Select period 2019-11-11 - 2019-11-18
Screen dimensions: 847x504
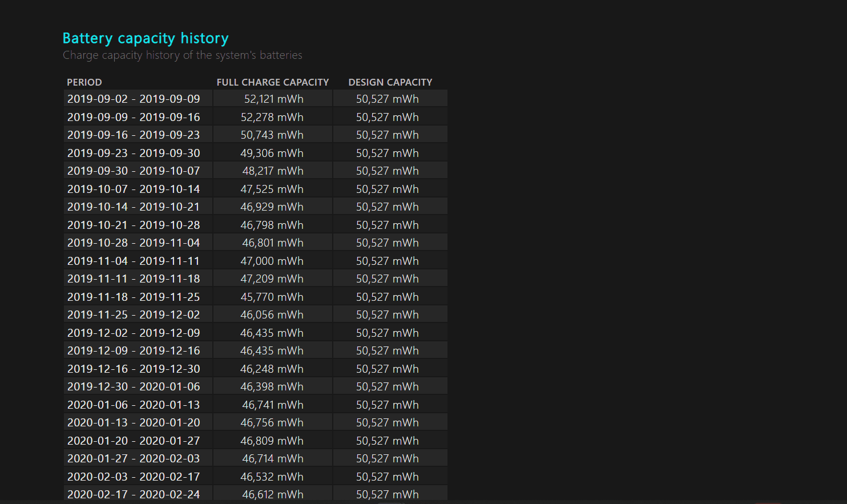tap(134, 279)
